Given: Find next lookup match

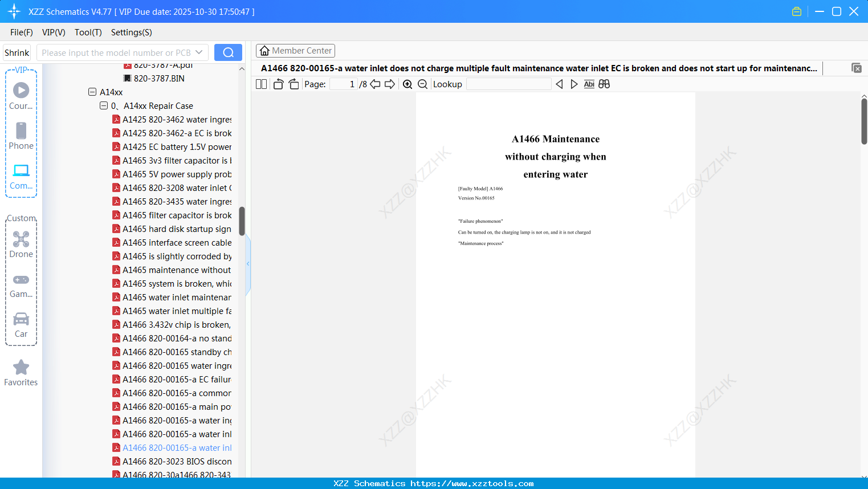Looking at the screenshot, I should [x=574, y=84].
